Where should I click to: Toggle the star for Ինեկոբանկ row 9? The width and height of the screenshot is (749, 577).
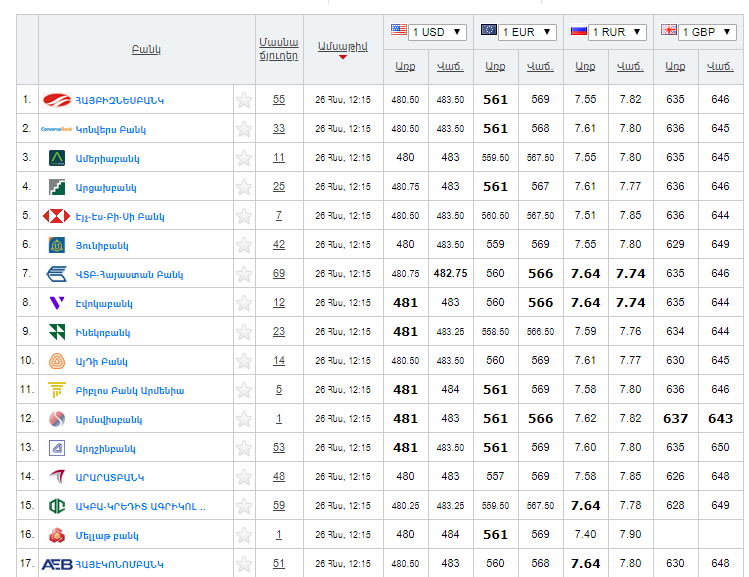tap(244, 332)
